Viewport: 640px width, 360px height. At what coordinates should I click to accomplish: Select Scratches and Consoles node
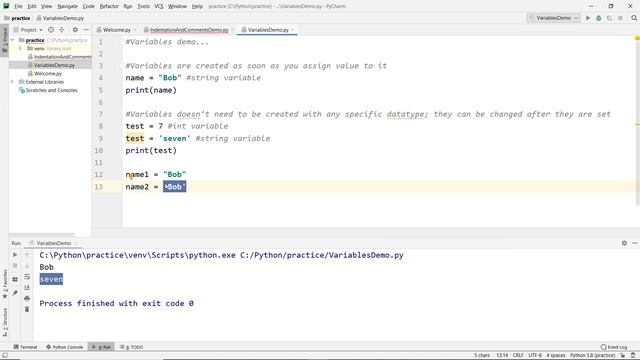click(48, 90)
